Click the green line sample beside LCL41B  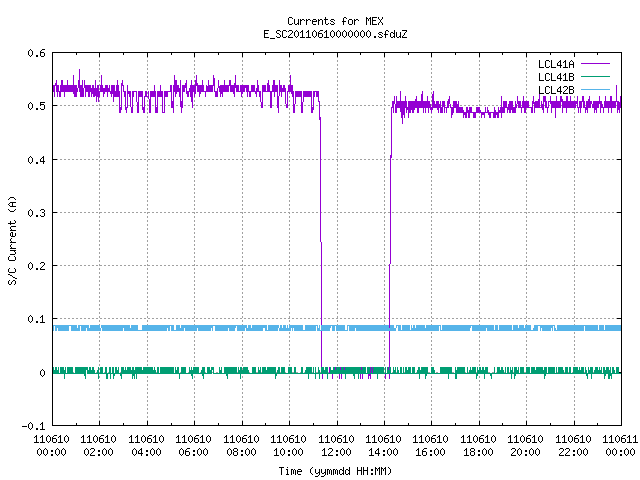point(595,76)
